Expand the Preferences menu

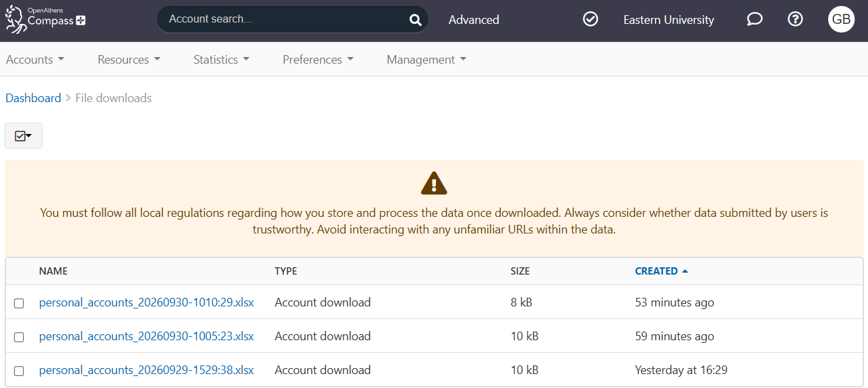click(x=318, y=60)
